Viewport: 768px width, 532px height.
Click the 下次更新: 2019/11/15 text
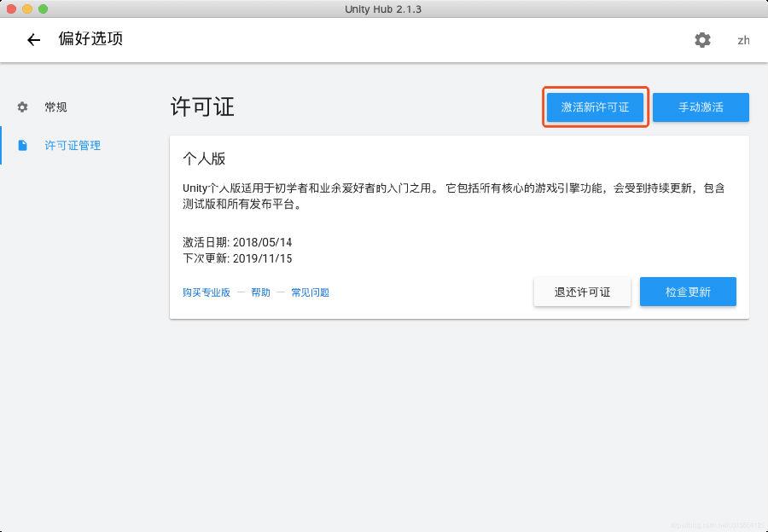[237, 258]
